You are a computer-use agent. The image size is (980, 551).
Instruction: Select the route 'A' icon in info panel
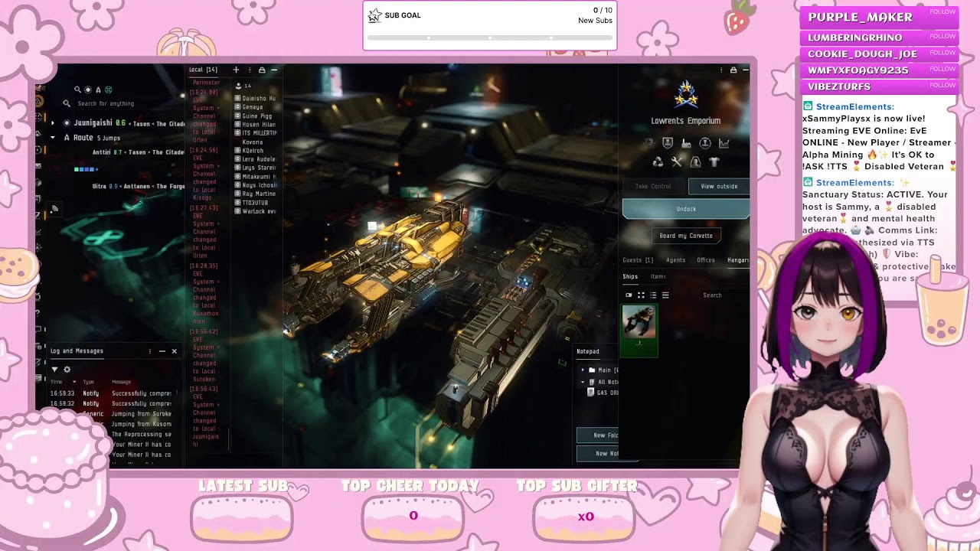pyautogui.click(x=98, y=90)
